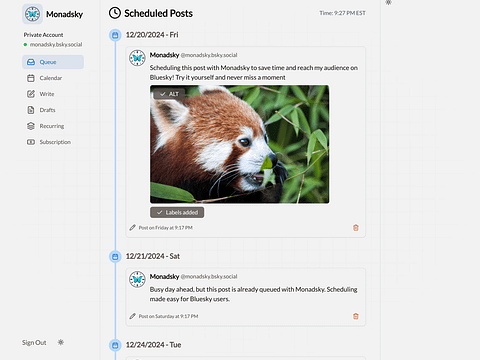
Task: Open Recurring posts page
Action: tap(53, 126)
